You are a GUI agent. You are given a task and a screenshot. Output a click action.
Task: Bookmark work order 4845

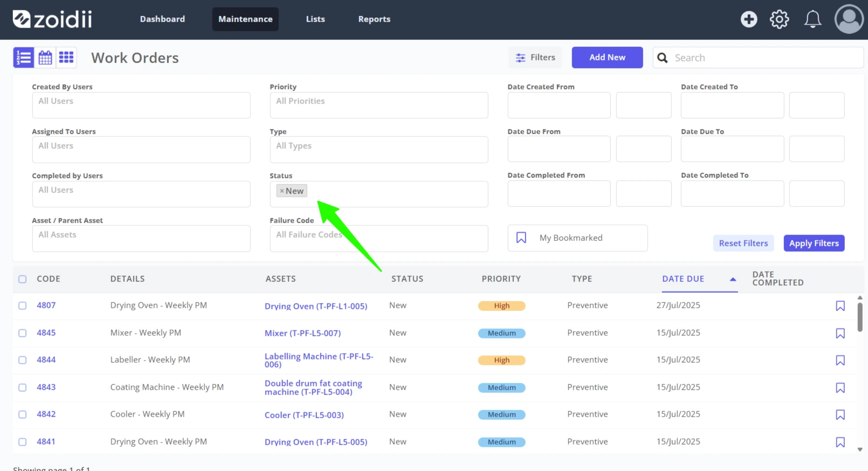click(x=840, y=334)
